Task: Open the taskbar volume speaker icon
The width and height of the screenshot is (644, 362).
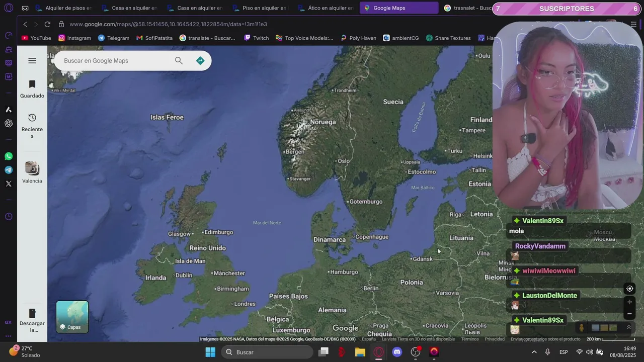Action: 589,352
